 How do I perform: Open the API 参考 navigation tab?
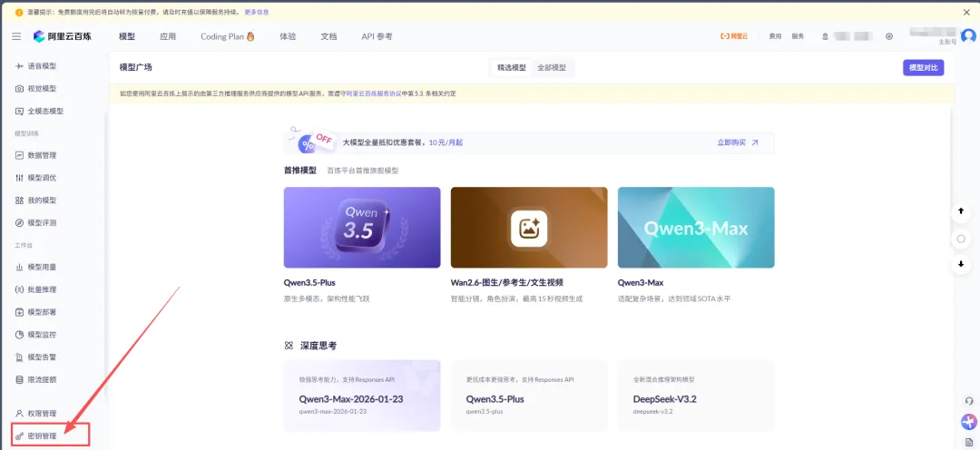(x=377, y=36)
